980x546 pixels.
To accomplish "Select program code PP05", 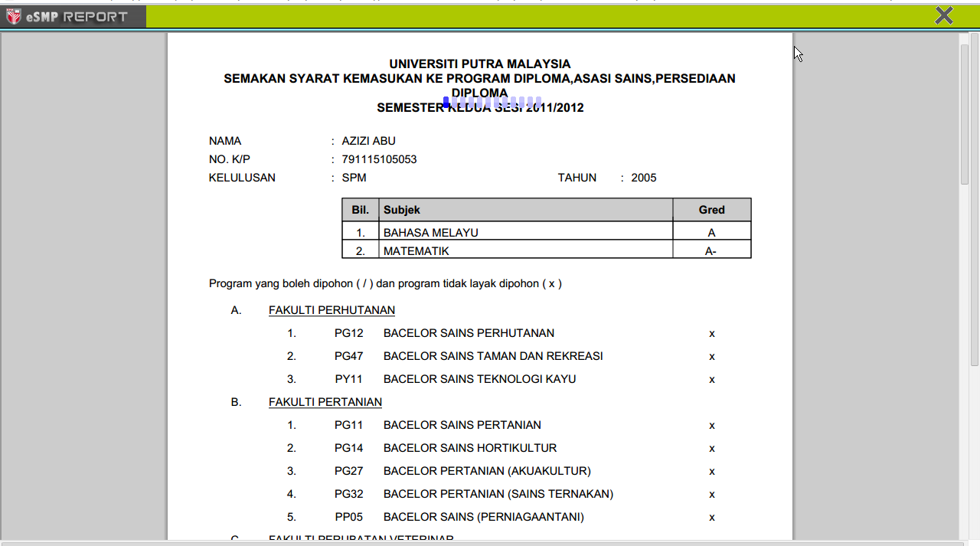I will (349, 517).
